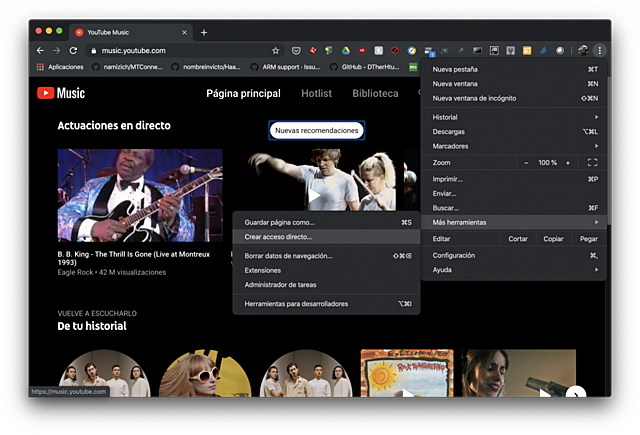Decrease zoom with the minus button

click(526, 162)
